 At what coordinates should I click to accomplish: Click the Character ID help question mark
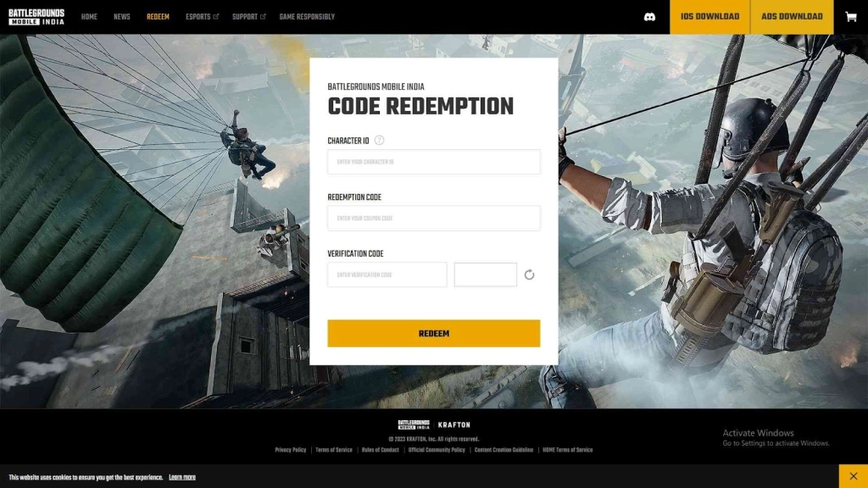(x=379, y=140)
